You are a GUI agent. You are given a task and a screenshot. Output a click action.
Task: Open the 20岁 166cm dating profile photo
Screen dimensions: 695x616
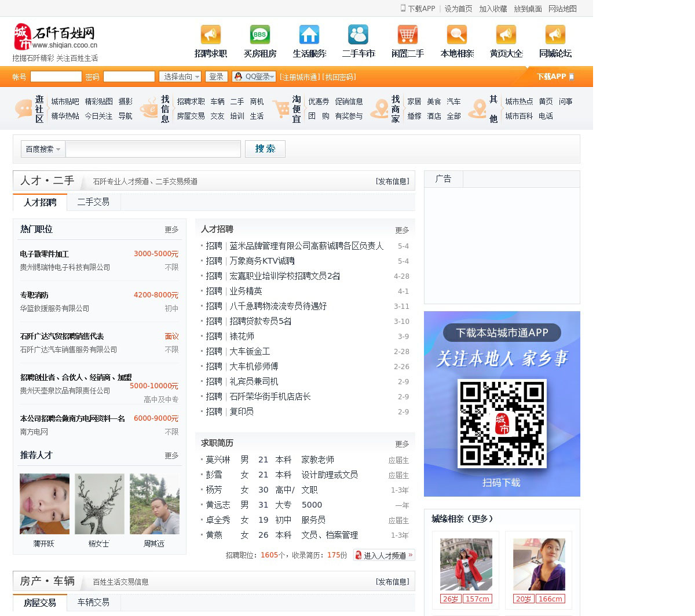(x=539, y=564)
